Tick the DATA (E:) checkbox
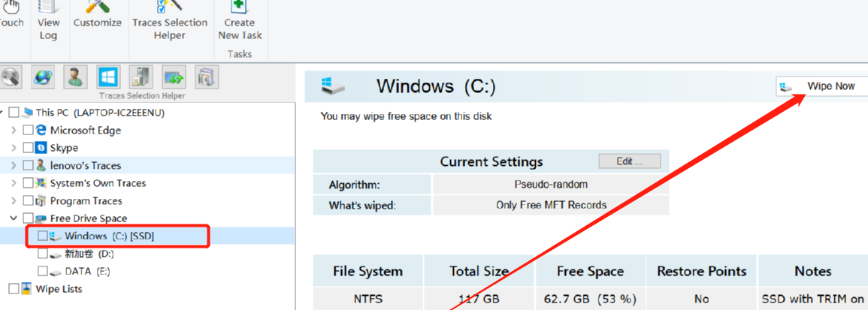 43,271
